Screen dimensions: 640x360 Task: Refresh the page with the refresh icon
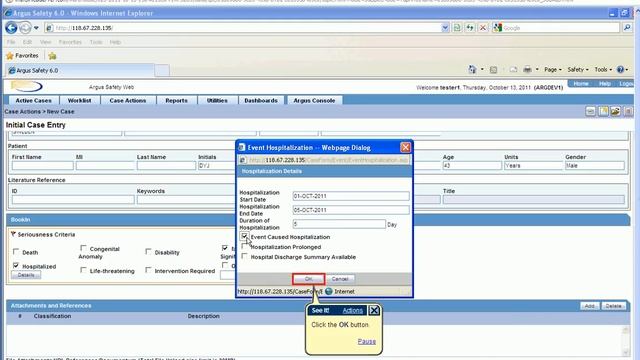click(x=470, y=28)
